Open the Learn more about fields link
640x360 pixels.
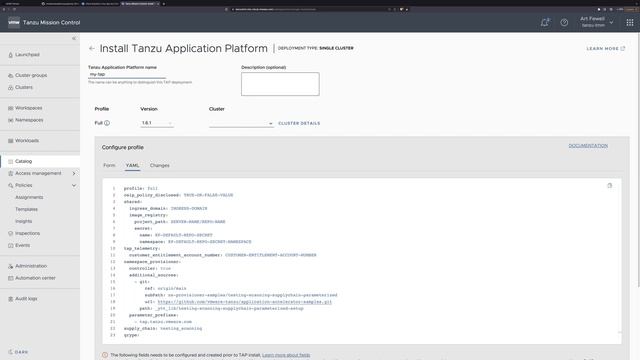click(x=286, y=355)
